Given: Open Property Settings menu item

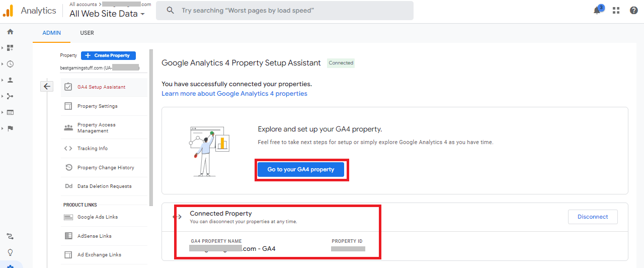Looking at the screenshot, I should [104, 106].
